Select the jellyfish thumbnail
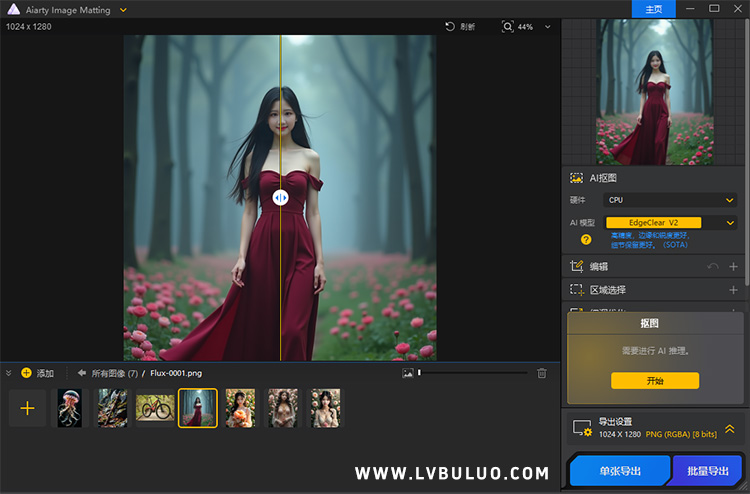The width and height of the screenshot is (750, 494). tap(70, 408)
